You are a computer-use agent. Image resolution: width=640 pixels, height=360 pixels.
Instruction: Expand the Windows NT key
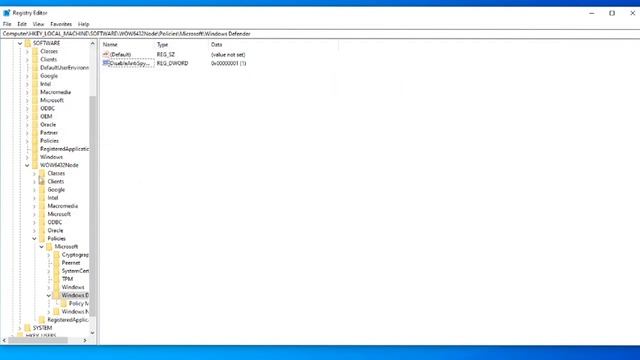49,311
